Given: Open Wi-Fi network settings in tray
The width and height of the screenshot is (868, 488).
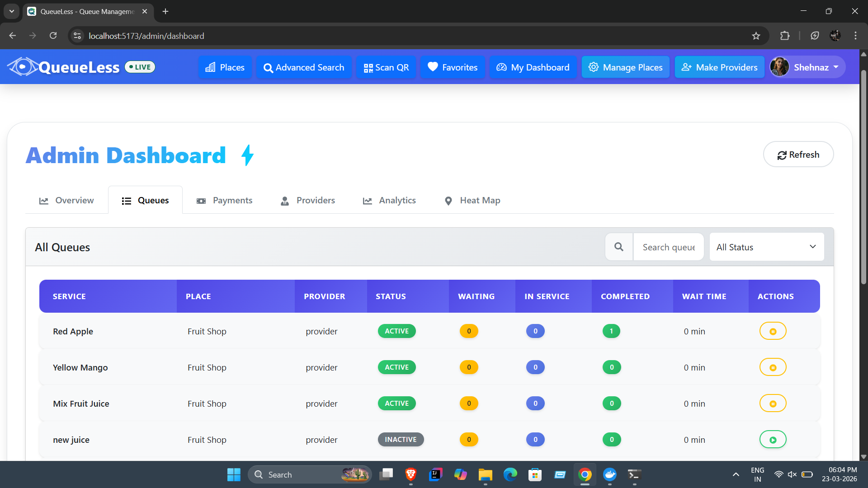Looking at the screenshot, I should 778,474.
